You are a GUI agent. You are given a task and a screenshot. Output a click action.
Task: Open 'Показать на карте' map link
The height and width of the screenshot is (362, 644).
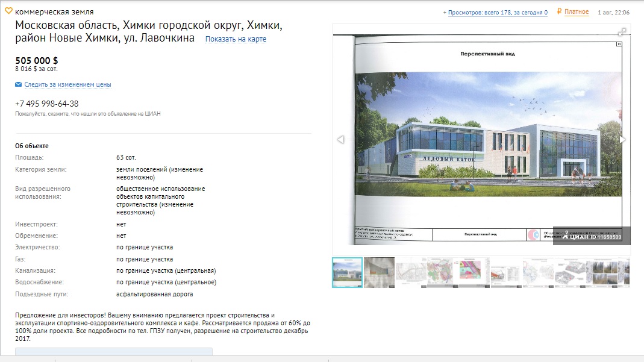click(x=236, y=39)
